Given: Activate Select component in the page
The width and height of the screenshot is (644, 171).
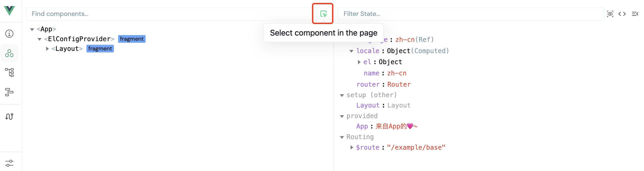Looking at the screenshot, I should pyautogui.click(x=323, y=14).
